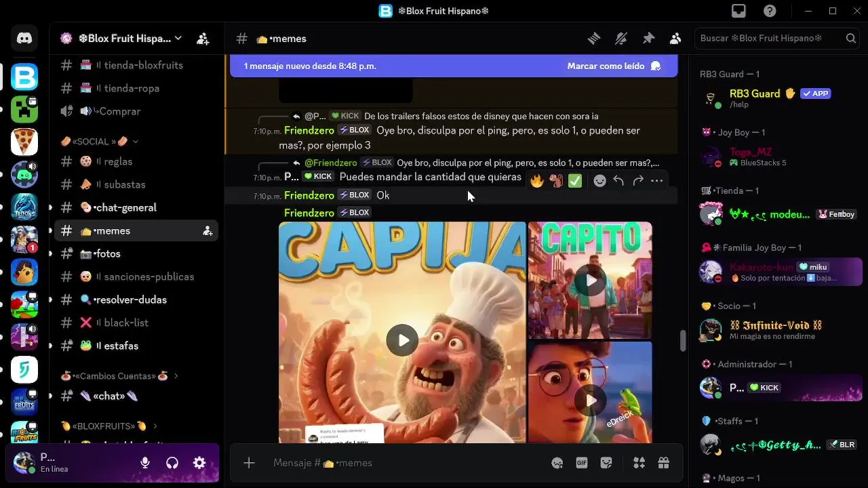Reply to the hovered message

[618, 181]
